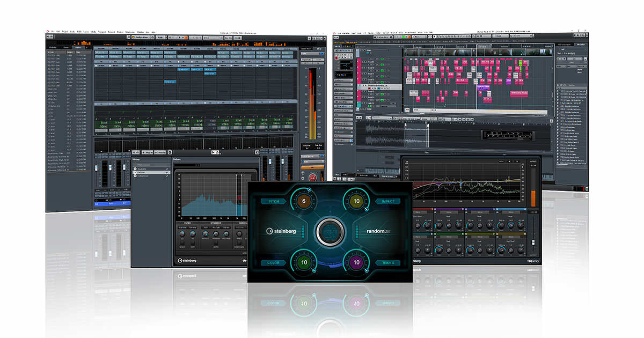Open the File menu in the left mixer window
This screenshot has width=644, height=338.
(54, 32)
